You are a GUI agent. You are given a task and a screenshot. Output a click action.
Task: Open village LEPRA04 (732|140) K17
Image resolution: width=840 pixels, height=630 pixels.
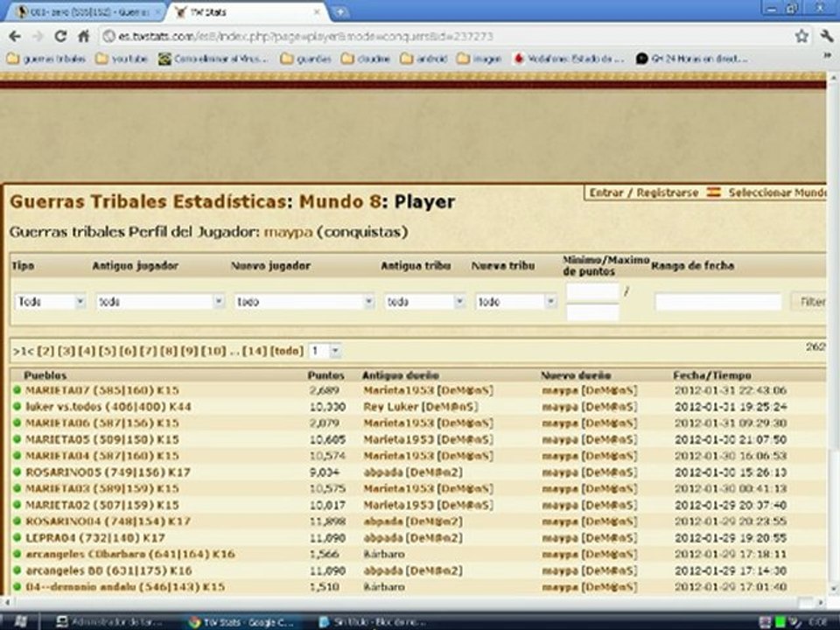[x=95, y=538]
